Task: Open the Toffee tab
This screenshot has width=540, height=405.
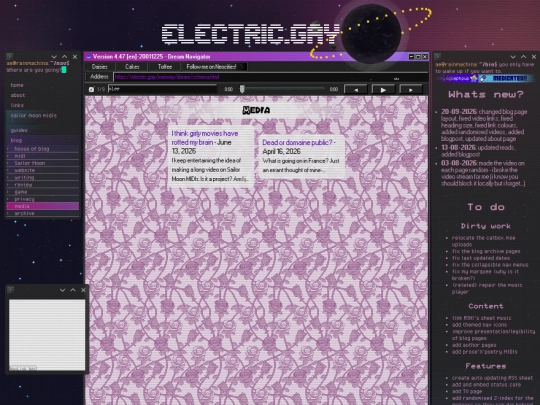Action: [x=165, y=67]
